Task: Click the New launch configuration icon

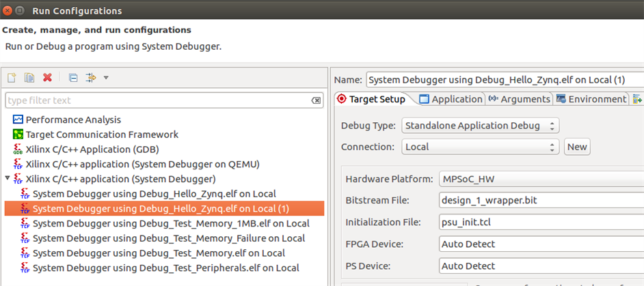Action: pyautogui.click(x=12, y=78)
